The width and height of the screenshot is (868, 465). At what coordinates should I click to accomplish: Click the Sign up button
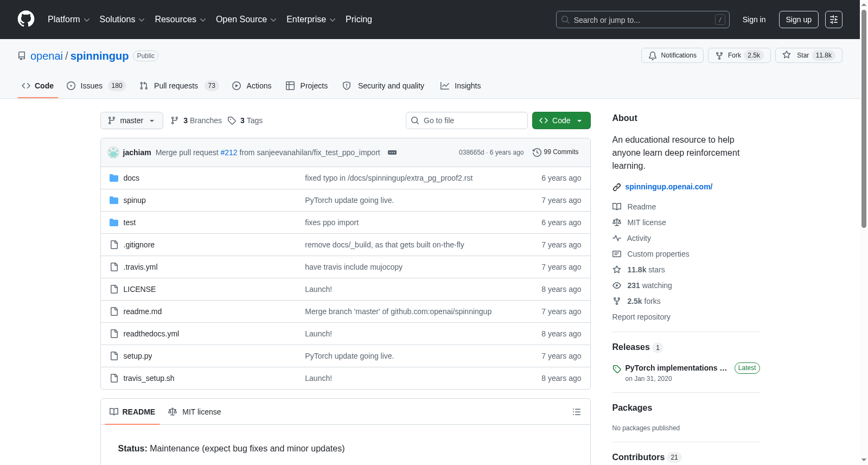click(799, 20)
